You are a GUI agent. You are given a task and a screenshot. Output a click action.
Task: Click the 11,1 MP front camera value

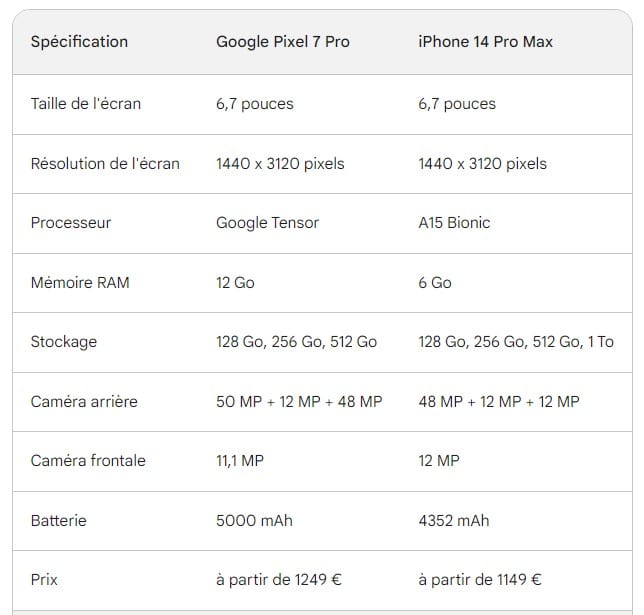pyautogui.click(x=240, y=461)
